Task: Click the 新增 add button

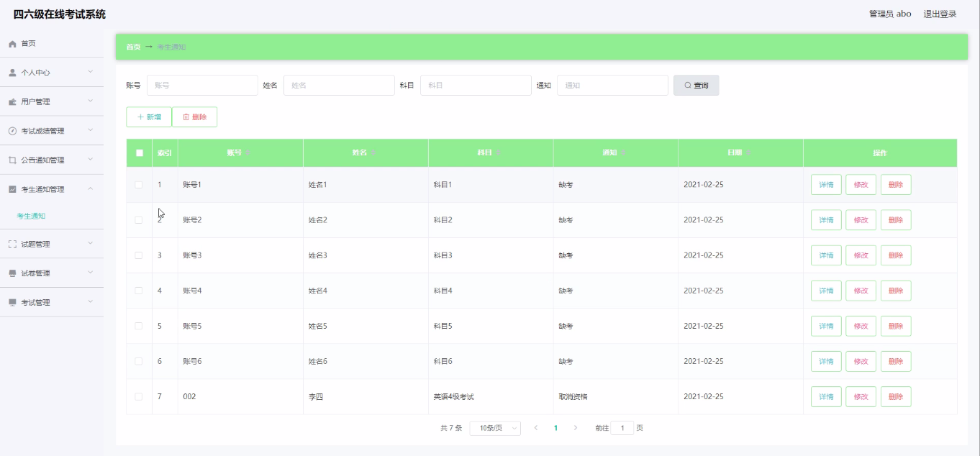Action: pyautogui.click(x=149, y=117)
